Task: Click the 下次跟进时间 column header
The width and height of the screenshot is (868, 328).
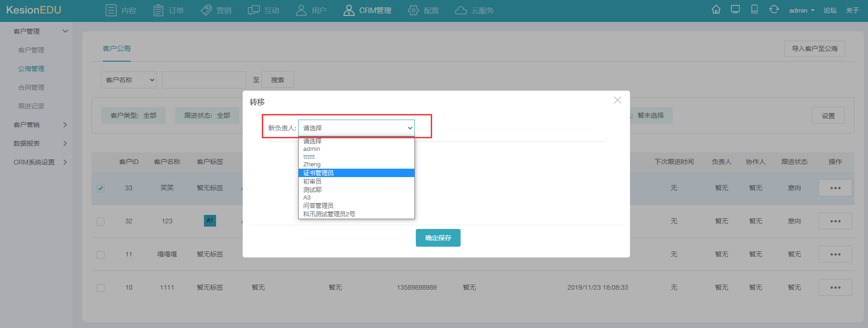Action: 674,162
